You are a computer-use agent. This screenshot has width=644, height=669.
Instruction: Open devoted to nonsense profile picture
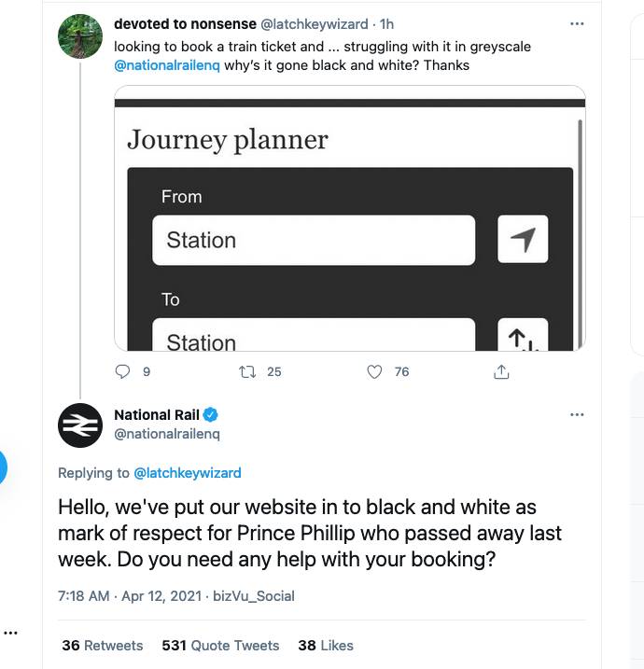(80, 36)
